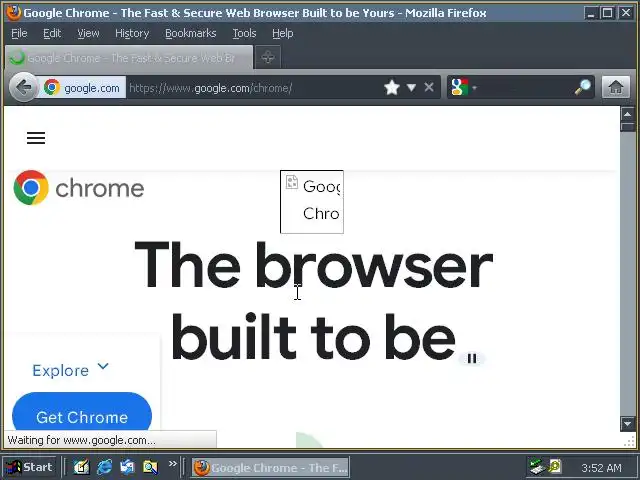640x480 pixels.
Task: Open the Google search engine selector
Action: tap(463, 87)
